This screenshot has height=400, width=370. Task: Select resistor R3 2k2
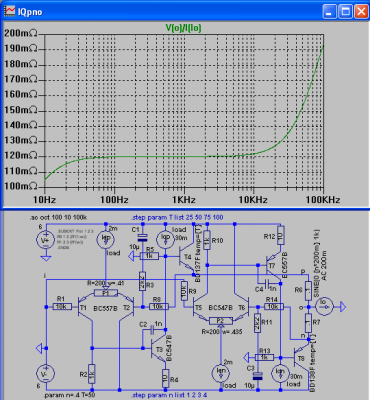(142, 281)
